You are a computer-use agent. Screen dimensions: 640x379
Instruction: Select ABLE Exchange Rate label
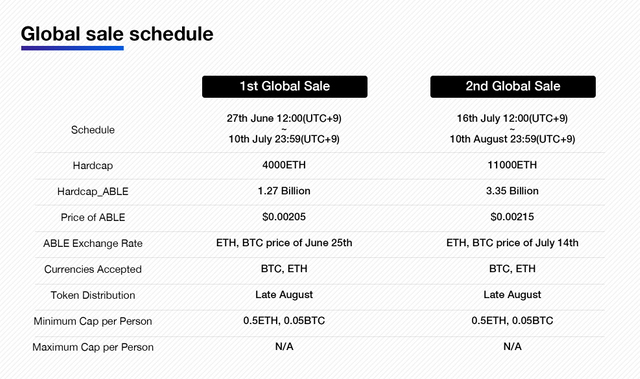tap(93, 243)
